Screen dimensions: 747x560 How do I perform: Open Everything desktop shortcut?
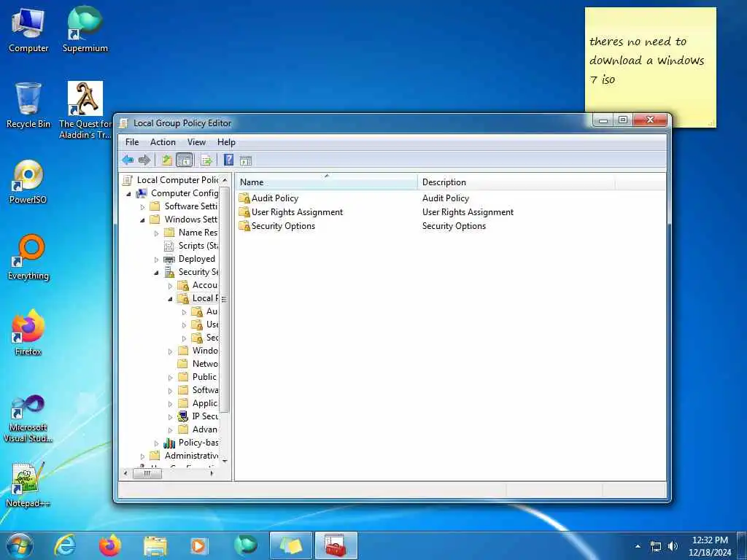[x=28, y=257]
